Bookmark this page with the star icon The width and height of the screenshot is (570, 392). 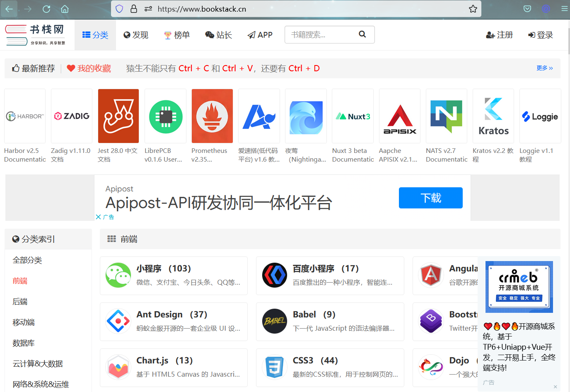point(473,9)
